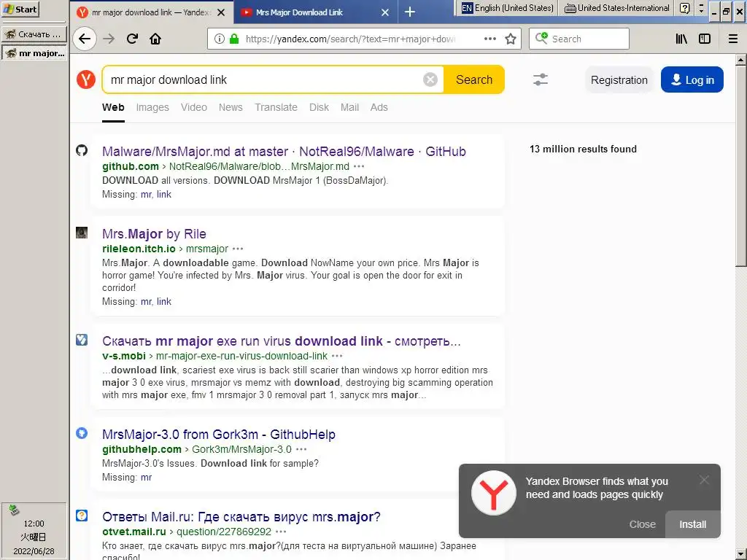Open the Скачать mr major exe result link

[x=281, y=341]
